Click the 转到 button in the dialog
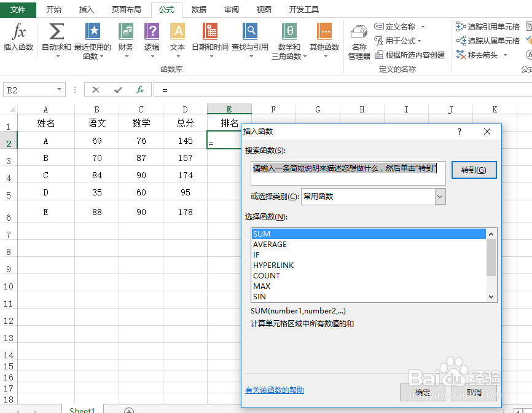Viewport: 532px width, 413px height. point(474,170)
